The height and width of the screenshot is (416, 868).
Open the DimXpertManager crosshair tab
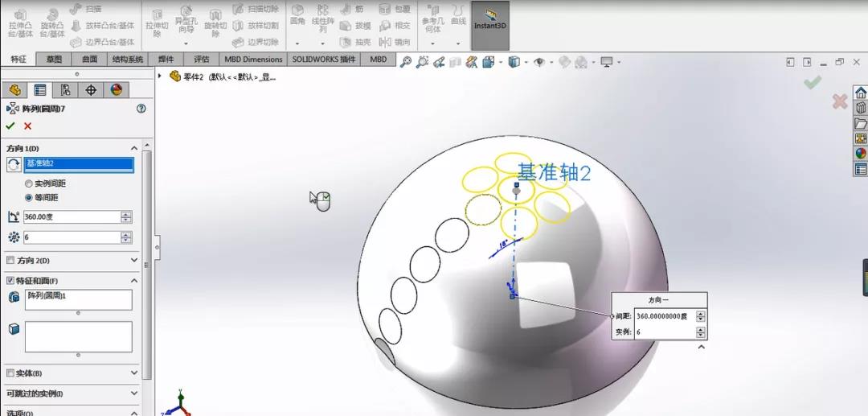[x=91, y=90]
